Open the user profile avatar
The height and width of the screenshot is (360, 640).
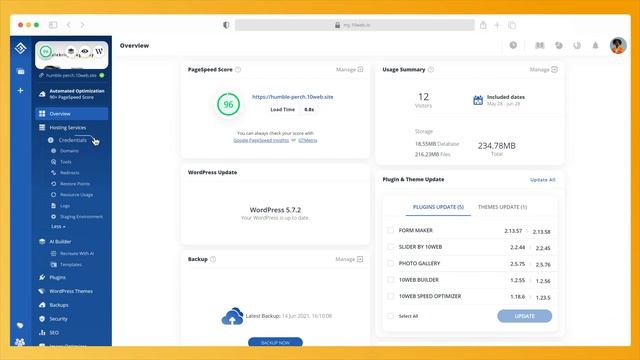(618, 45)
